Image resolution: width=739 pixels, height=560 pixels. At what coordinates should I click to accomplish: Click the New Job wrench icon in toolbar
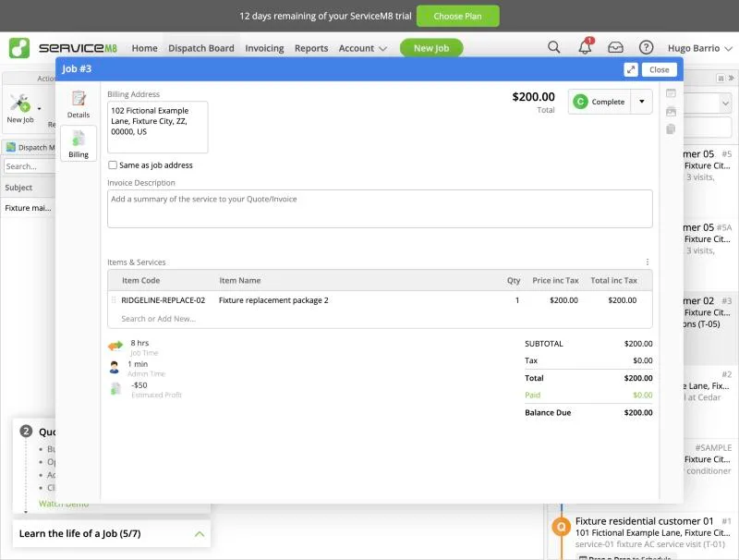(x=20, y=103)
